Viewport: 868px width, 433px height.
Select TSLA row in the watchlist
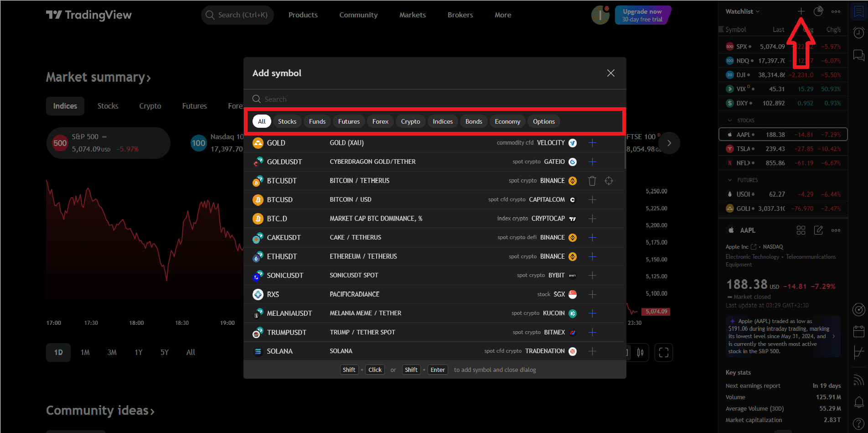click(783, 149)
